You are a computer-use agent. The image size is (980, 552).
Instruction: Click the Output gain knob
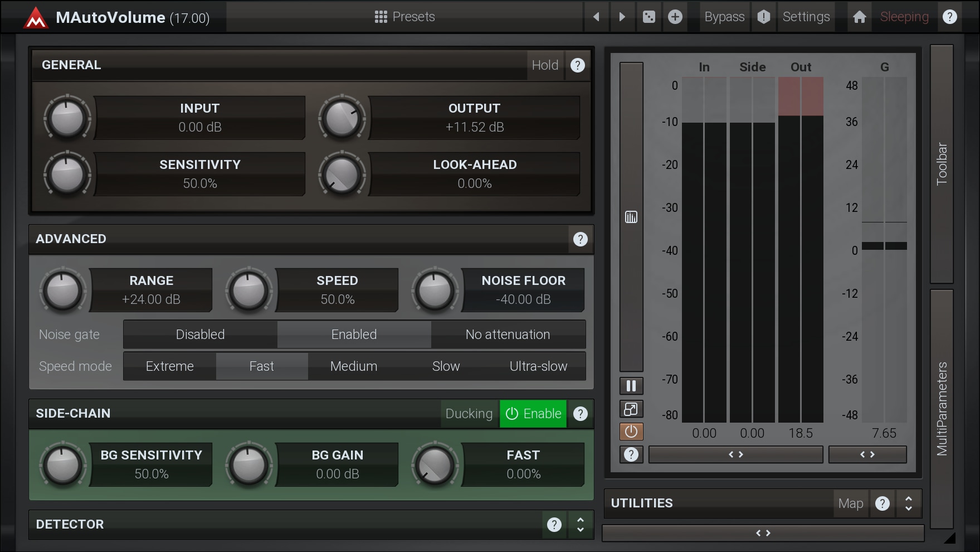[x=342, y=118]
